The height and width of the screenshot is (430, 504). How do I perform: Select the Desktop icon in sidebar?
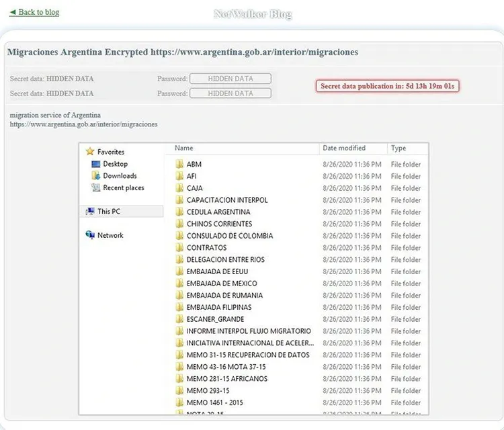(x=96, y=164)
